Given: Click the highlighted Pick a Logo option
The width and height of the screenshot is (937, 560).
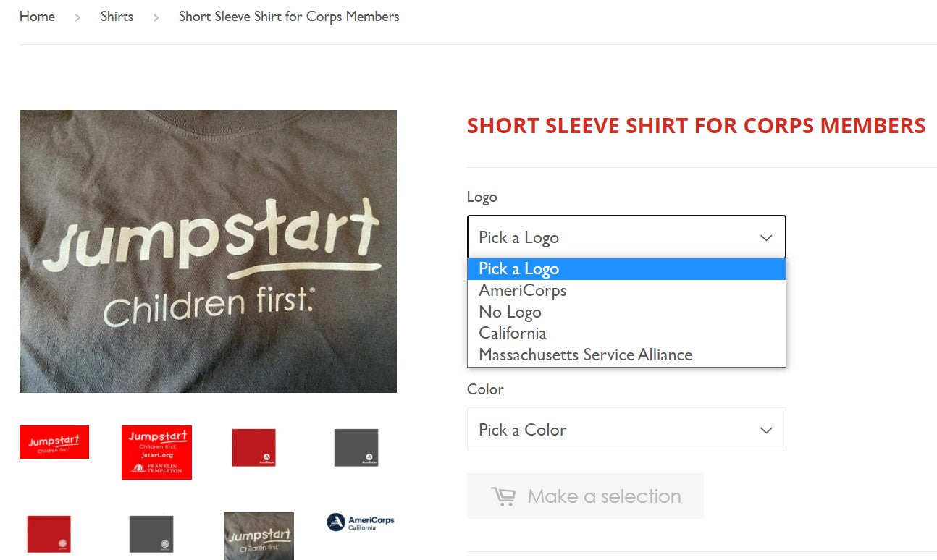Looking at the screenshot, I should click(x=518, y=268).
